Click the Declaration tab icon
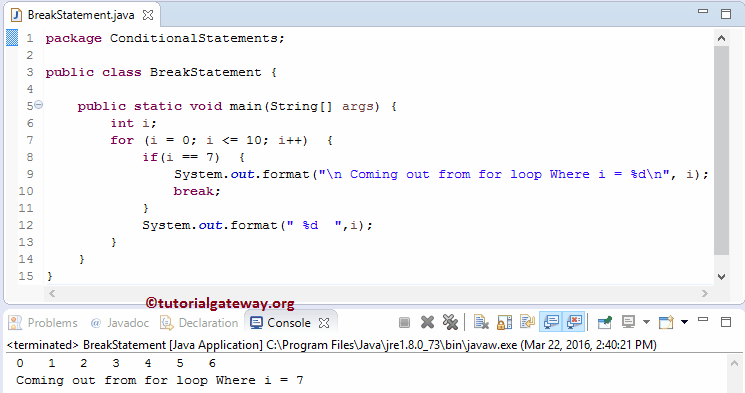Viewport: 745px width, 393px height. pyautogui.click(x=167, y=323)
